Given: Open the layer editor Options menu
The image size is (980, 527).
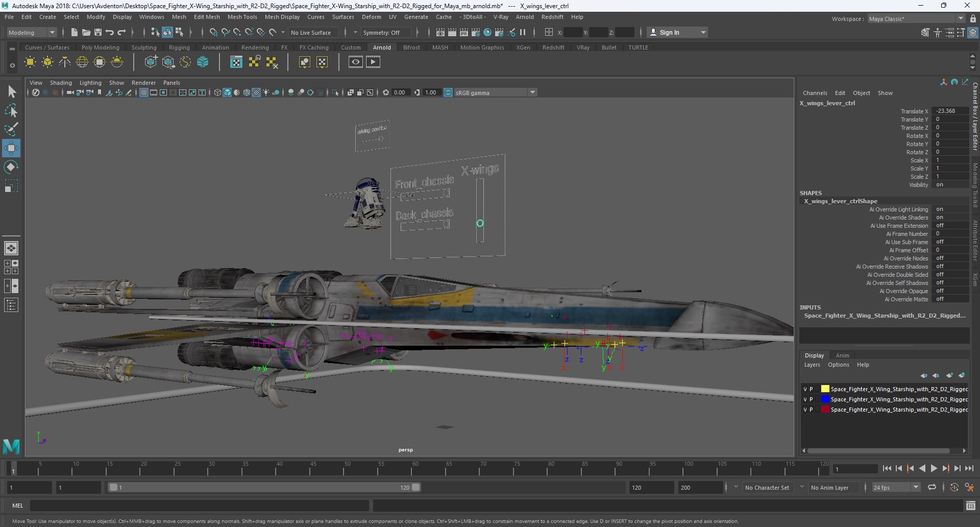Looking at the screenshot, I should click(838, 365).
